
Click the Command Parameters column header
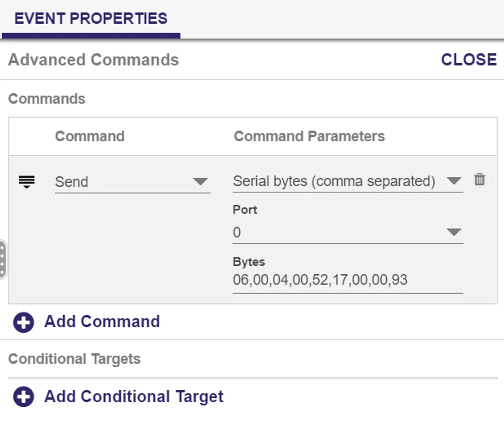309,136
